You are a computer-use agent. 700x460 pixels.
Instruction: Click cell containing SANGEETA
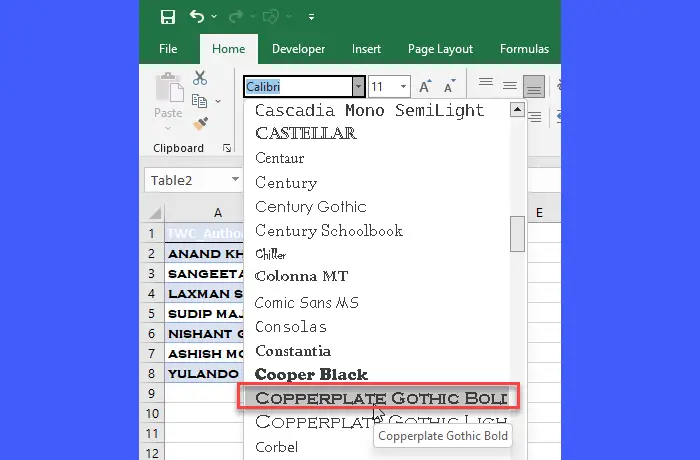click(204, 273)
